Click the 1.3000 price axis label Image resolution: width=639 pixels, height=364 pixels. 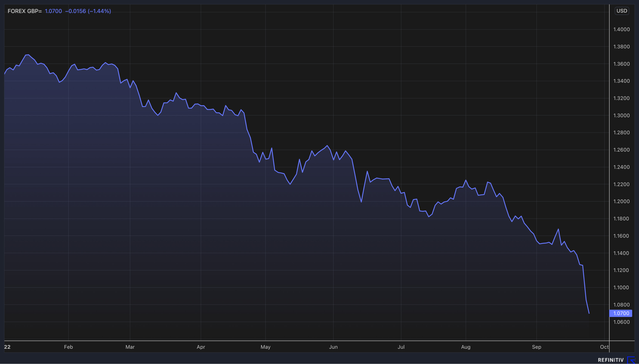621,115
